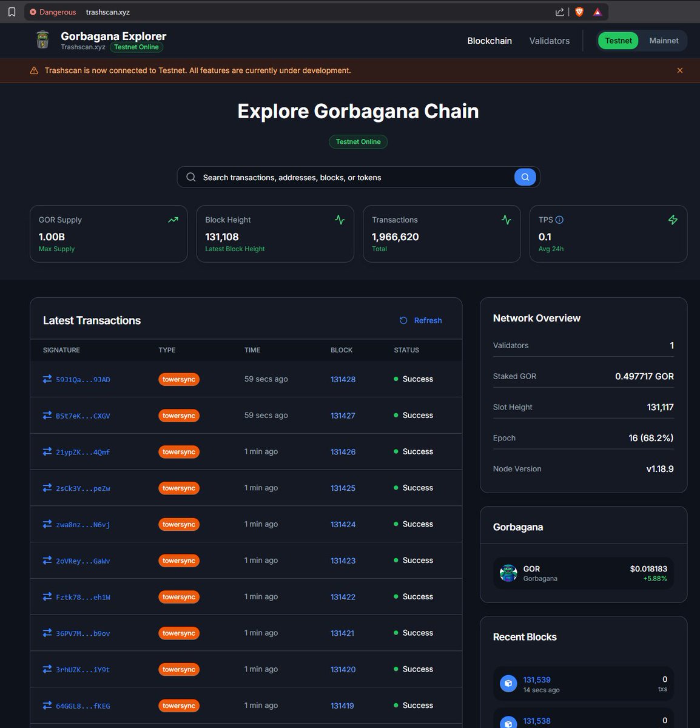Viewport: 700px width, 728px height.
Task: Click transfer arrows icon for zwa8nz...N6vj
Action: [47, 524]
